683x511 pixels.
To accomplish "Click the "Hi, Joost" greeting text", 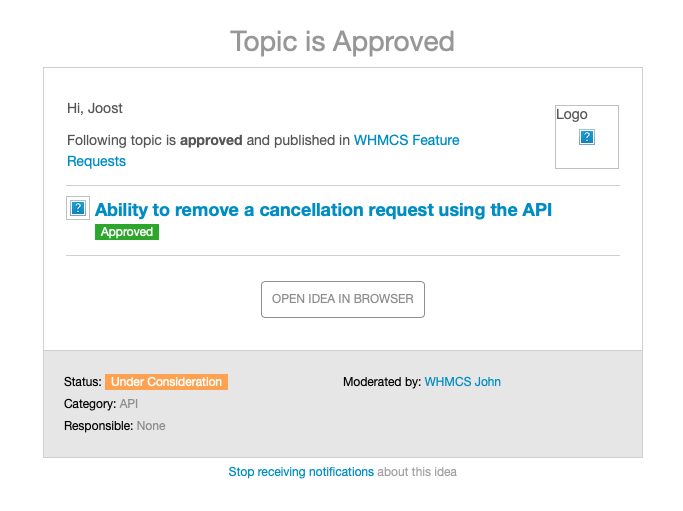I will click(95, 108).
